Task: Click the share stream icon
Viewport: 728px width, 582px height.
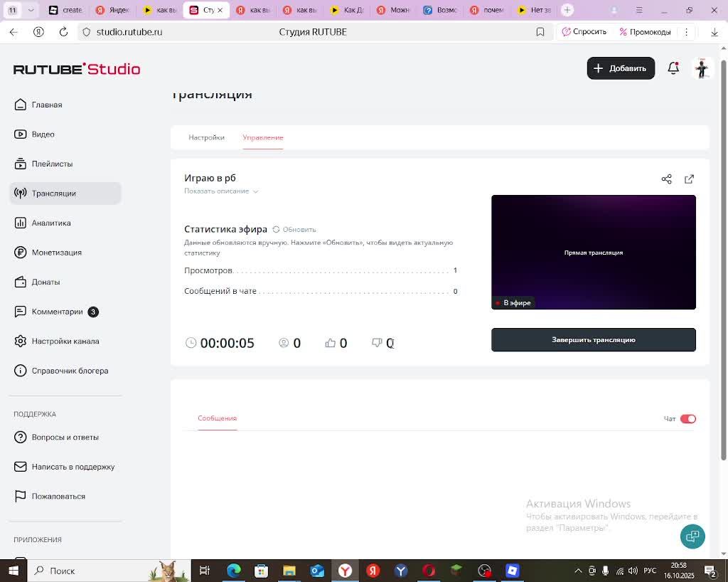Action: [x=666, y=179]
